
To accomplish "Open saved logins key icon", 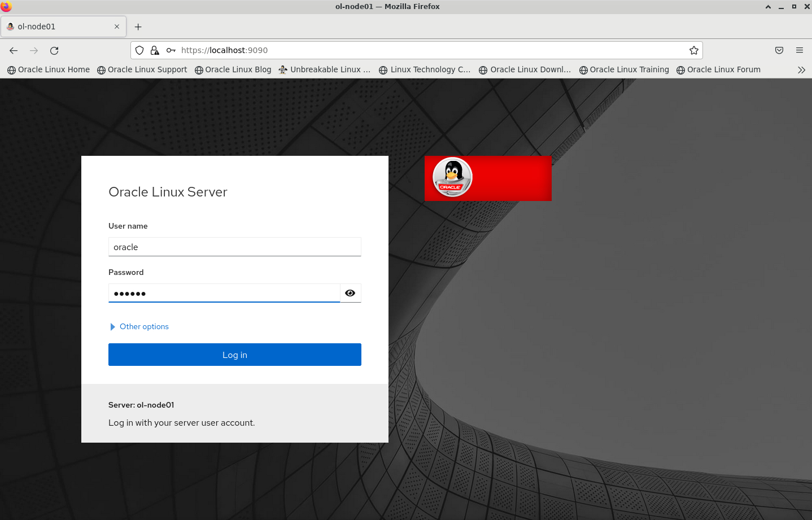I will pyautogui.click(x=171, y=50).
